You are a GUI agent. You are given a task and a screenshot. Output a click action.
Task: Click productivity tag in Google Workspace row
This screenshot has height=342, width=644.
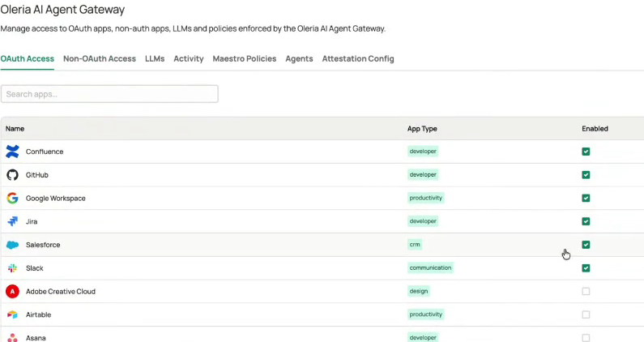[x=425, y=198]
